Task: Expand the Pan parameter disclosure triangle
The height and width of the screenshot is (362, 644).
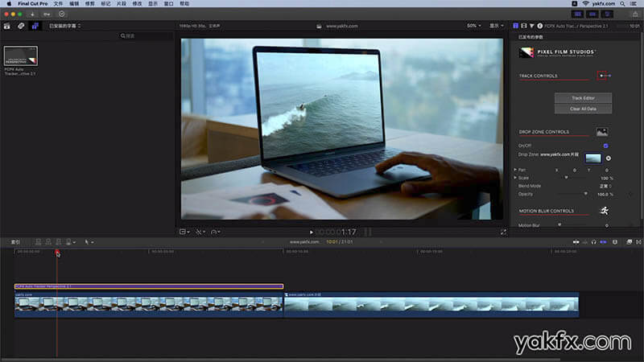Action: [515, 170]
